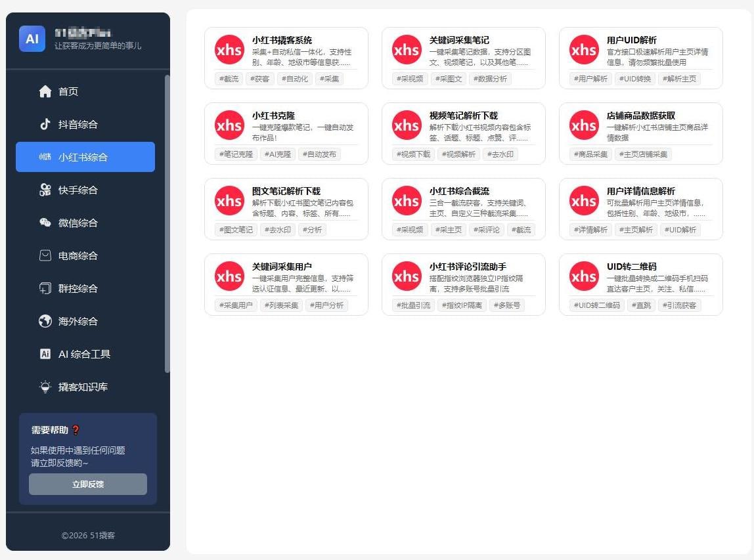Viewport: 754px width, 560px height.
Task: Click xhs icon of 用户详情信息解析 card
Action: tap(584, 200)
